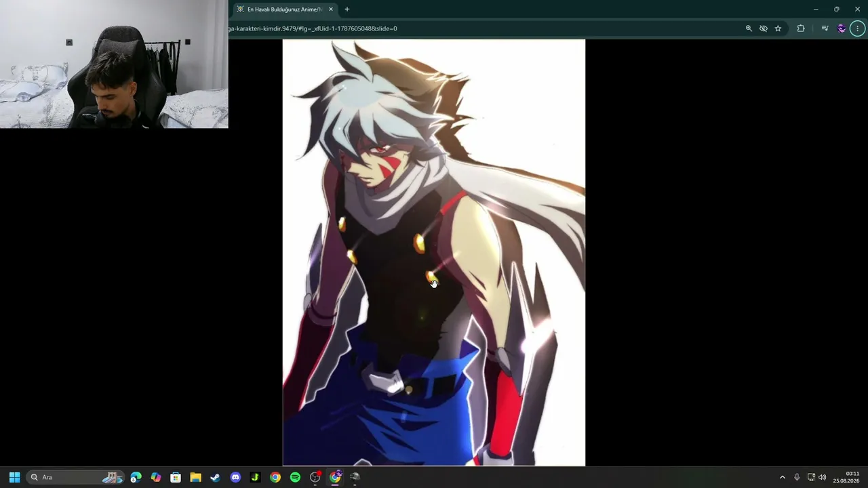Bookmark this page with the star icon
Image resolution: width=868 pixels, height=488 pixels.
pyautogui.click(x=778, y=28)
